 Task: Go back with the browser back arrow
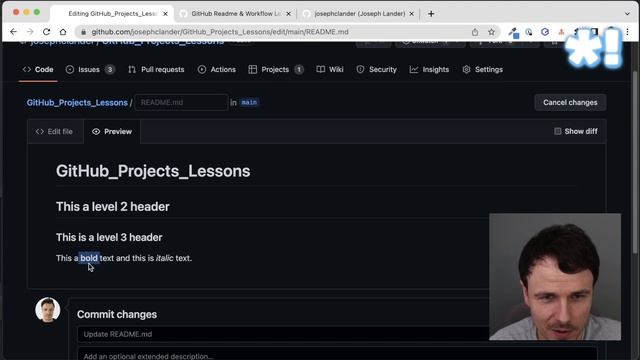coord(13,32)
